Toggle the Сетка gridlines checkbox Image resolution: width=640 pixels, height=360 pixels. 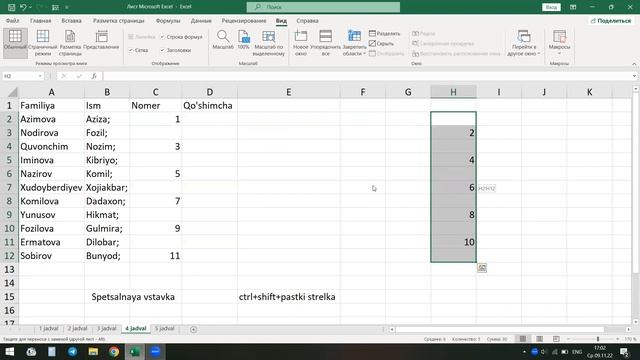(x=131, y=50)
